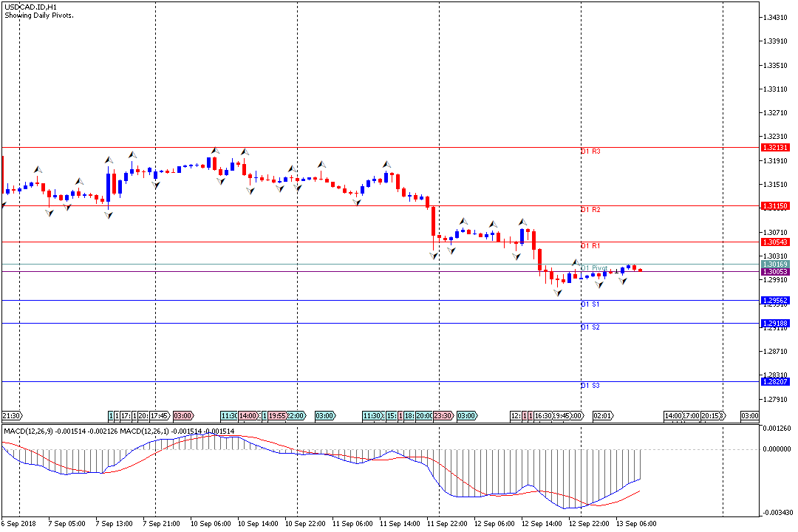The width and height of the screenshot is (798, 532).
Task: Select the blue 1.28207 price tag
Action: click(x=775, y=382)
